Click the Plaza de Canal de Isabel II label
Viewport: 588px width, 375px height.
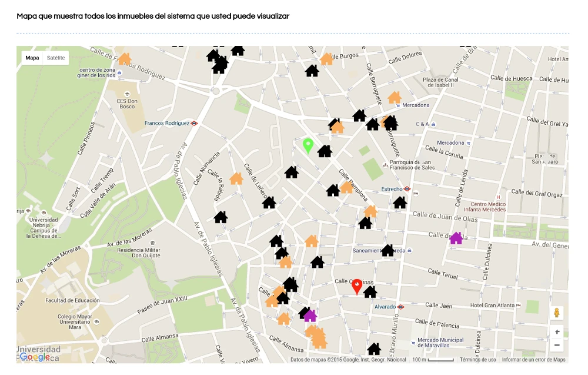coord(440,82)
